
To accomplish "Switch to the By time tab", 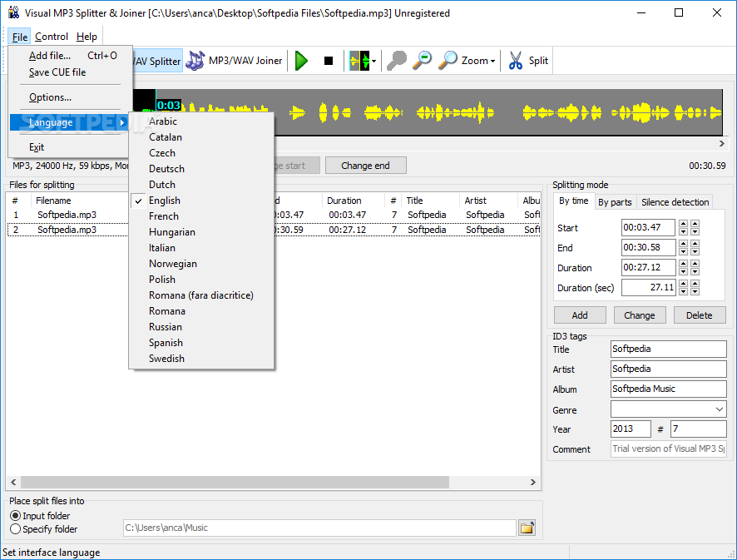I will point(573,201).
